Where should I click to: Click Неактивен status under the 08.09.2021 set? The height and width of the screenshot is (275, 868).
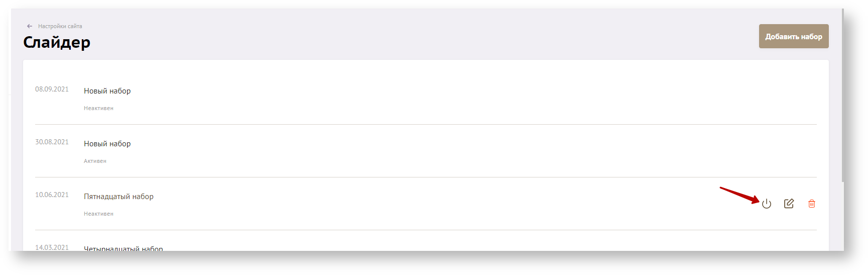[98, 108]
